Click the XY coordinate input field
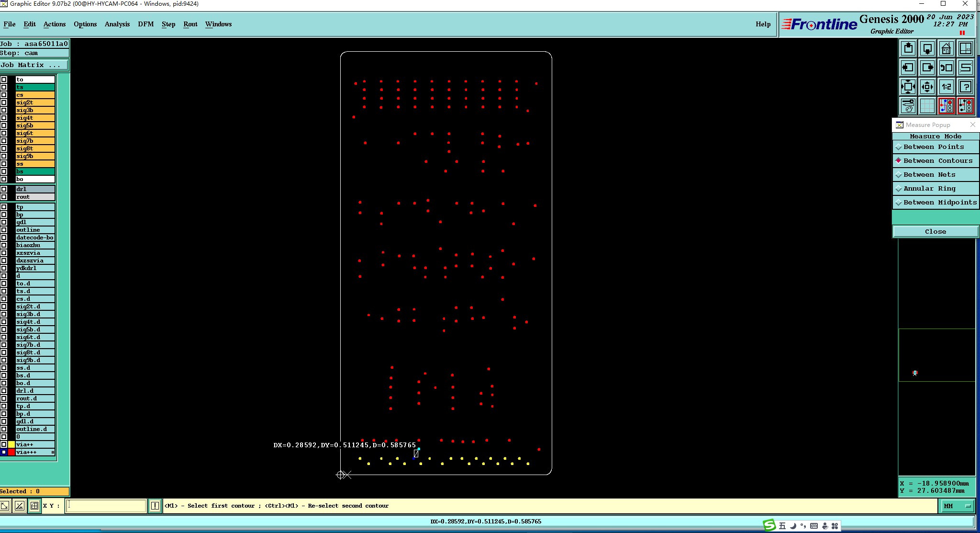 tap(106, 506)
